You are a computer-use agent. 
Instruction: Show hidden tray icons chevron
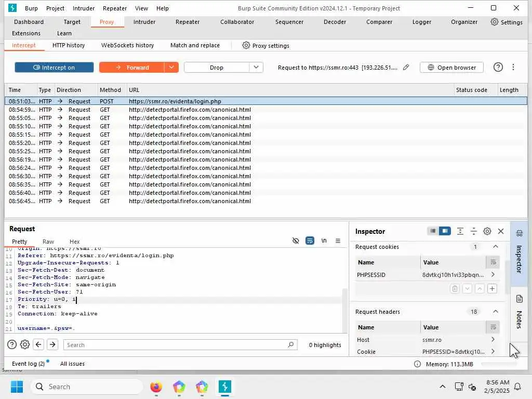pos(443,387)
